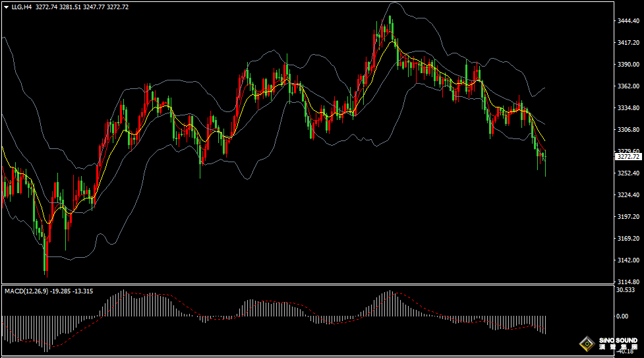The height and width of the screenshot is (358, 644).
Task: Click the 3224.40 price axis label
Action: point(628,195)
